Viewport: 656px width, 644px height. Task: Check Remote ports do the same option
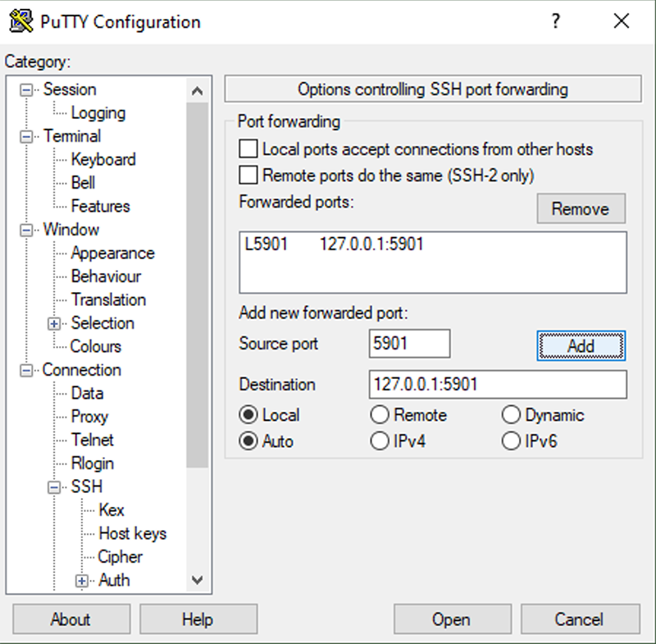(x=248, y=175)
